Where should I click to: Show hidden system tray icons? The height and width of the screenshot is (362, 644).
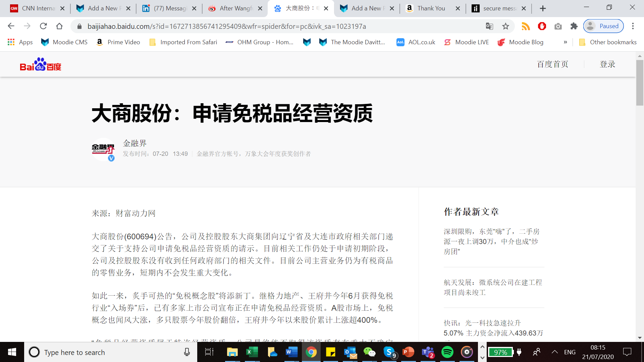pos(554,352)
